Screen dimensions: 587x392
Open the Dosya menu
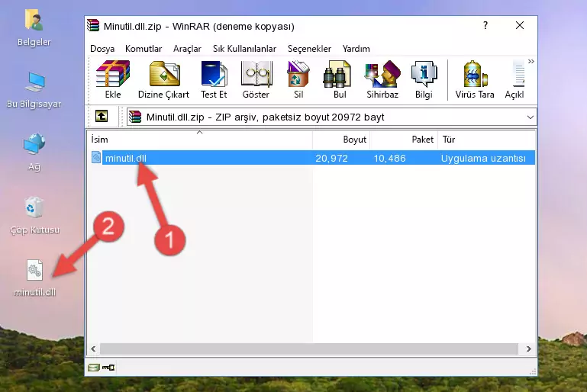(102, 49)
